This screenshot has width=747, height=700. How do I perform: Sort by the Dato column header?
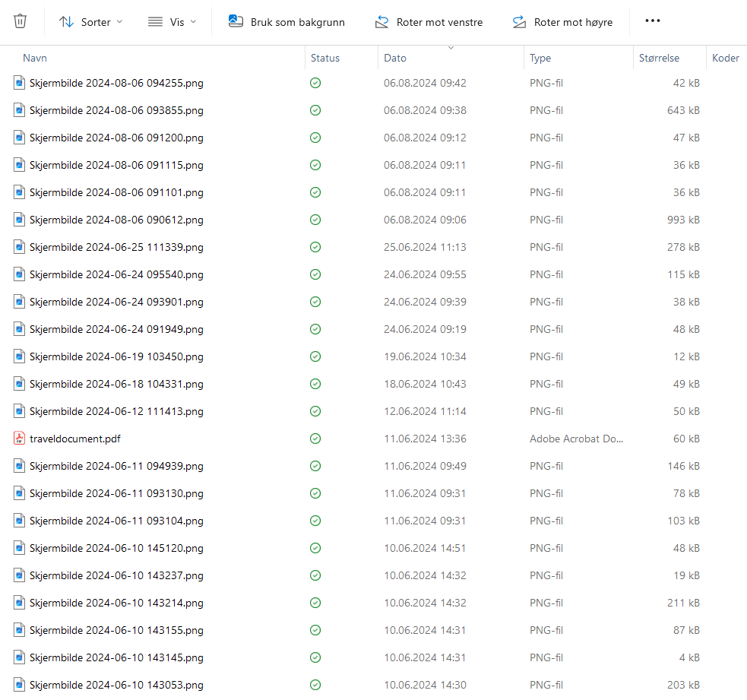(395, 58)
